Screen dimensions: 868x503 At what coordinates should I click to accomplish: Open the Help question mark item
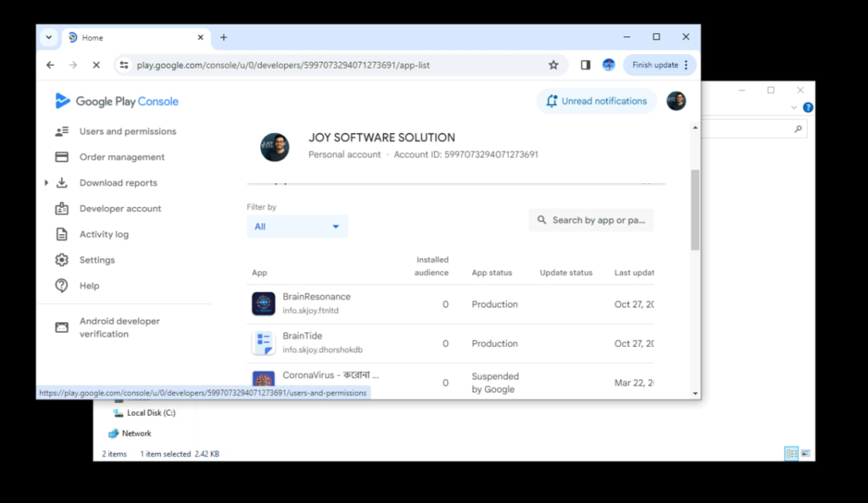click(62, 286)
